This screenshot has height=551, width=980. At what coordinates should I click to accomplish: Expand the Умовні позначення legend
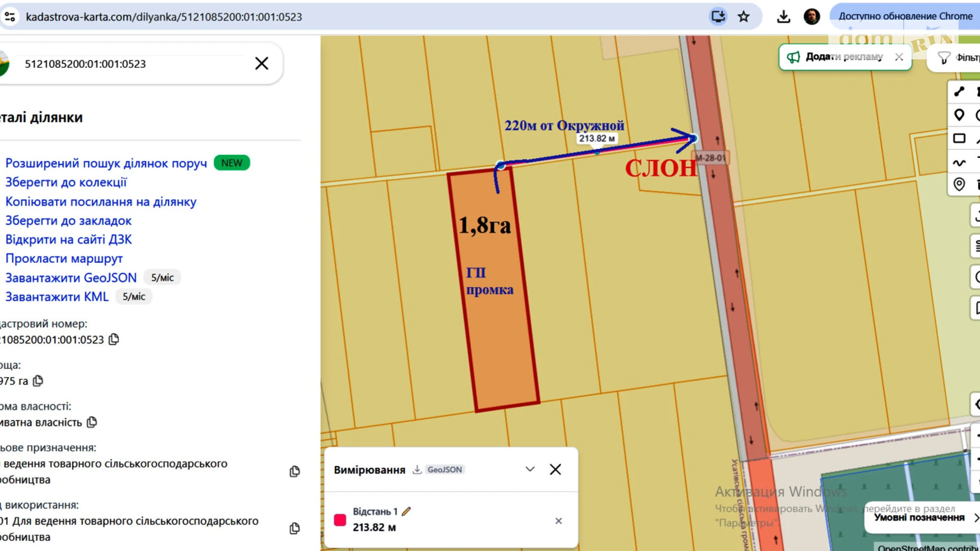(x=923, y=518)
